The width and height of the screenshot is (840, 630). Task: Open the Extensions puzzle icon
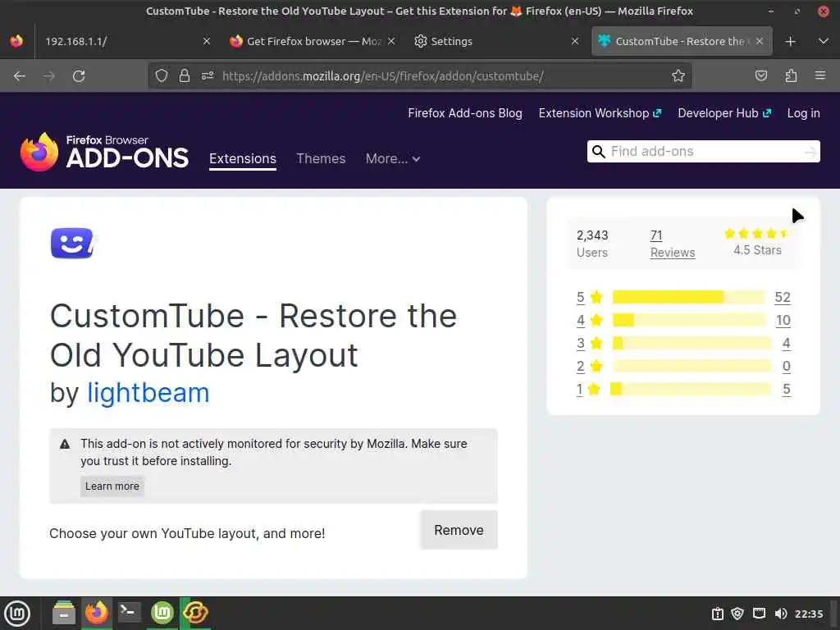(x=791, y=75)
